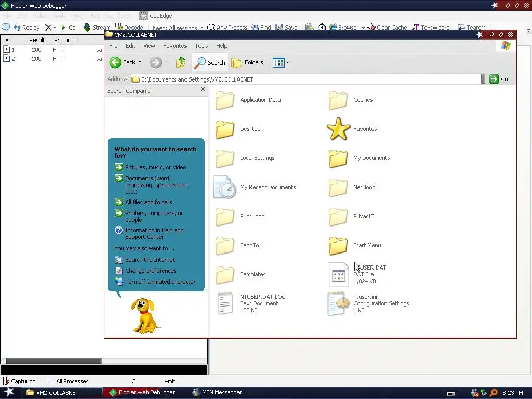532x399 pixels.
Task: Click the horizontal scrollbar in Fiddler session list
Action: (54, 361)
